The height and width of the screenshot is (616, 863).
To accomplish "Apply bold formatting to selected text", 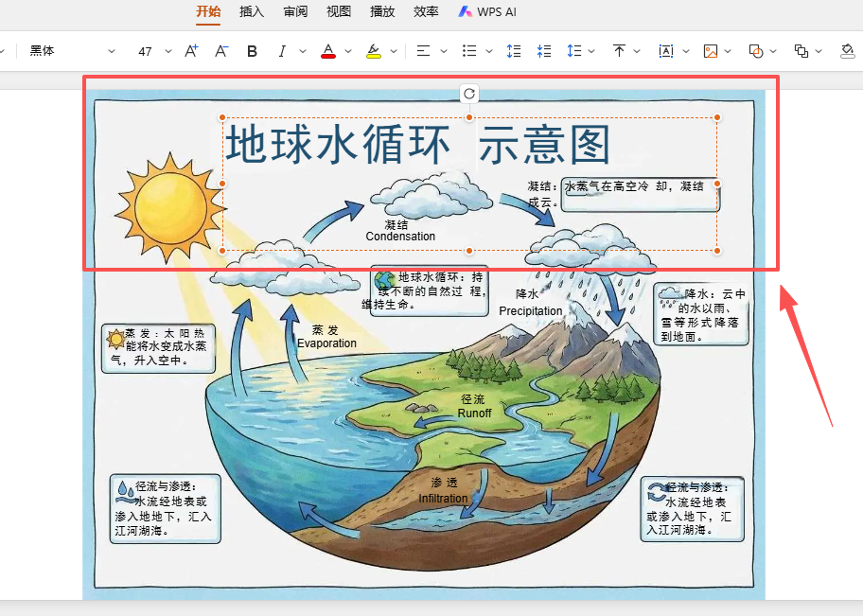I will (x=252, y=51).
